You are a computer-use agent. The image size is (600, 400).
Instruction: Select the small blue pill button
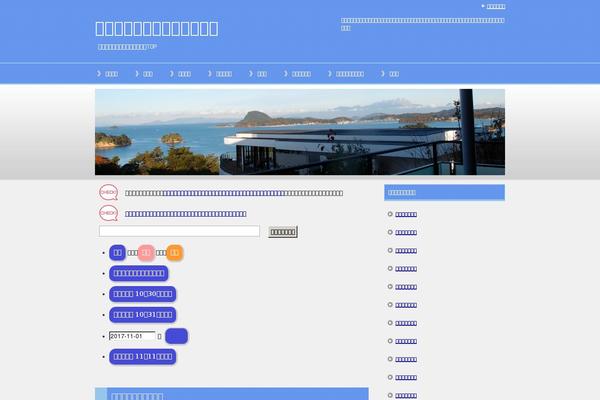[117, 253]
